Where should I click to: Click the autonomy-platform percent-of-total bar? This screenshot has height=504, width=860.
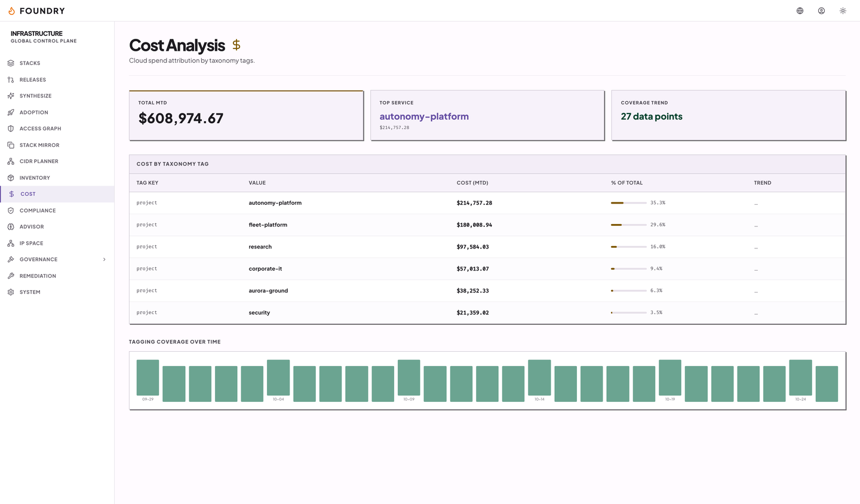tap(629, 203)
